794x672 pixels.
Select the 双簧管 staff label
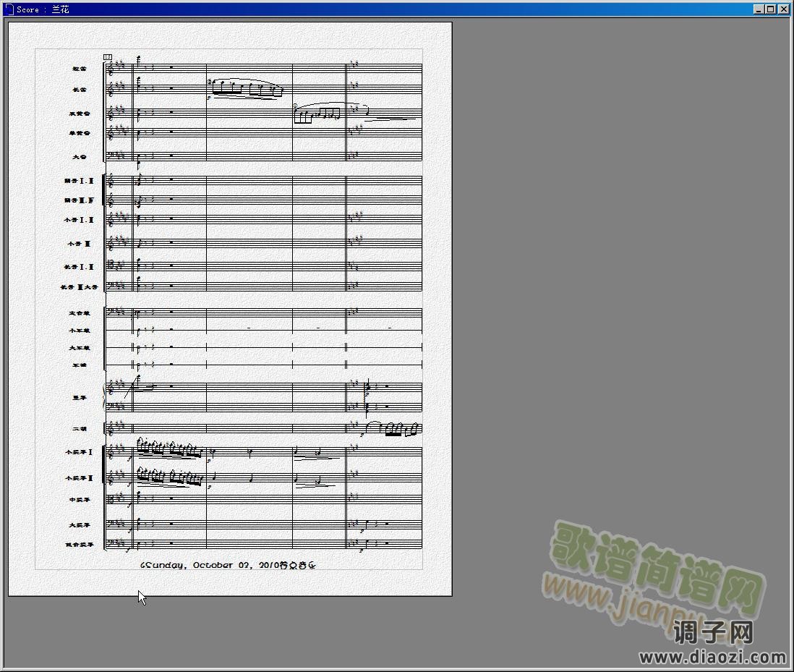[x=80, y=114]
